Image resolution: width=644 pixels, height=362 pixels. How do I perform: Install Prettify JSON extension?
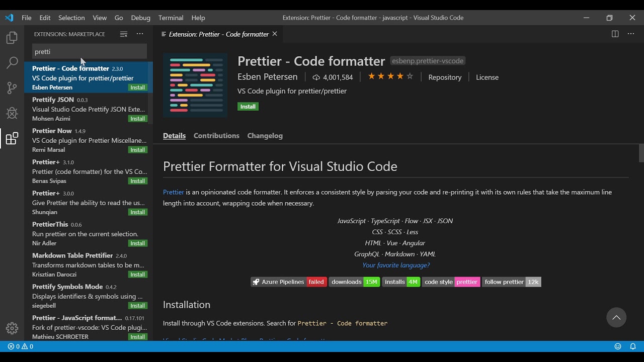click(x=138, y=119)
